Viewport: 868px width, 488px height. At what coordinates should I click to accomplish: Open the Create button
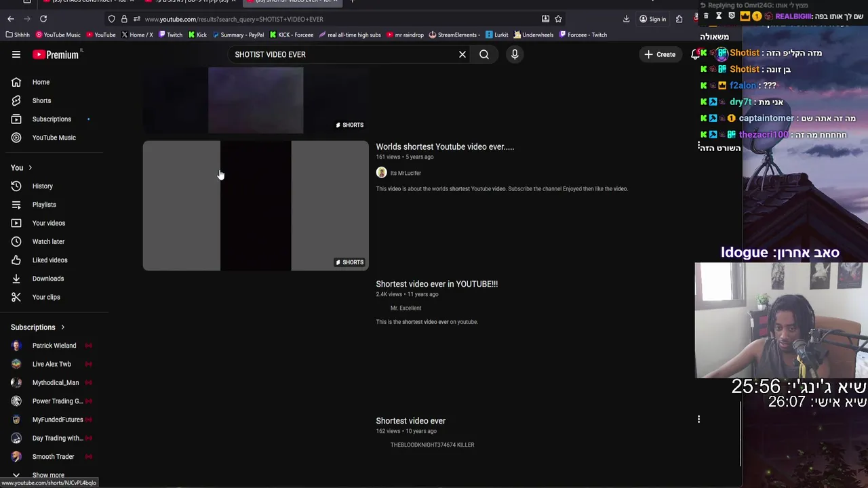660,54
